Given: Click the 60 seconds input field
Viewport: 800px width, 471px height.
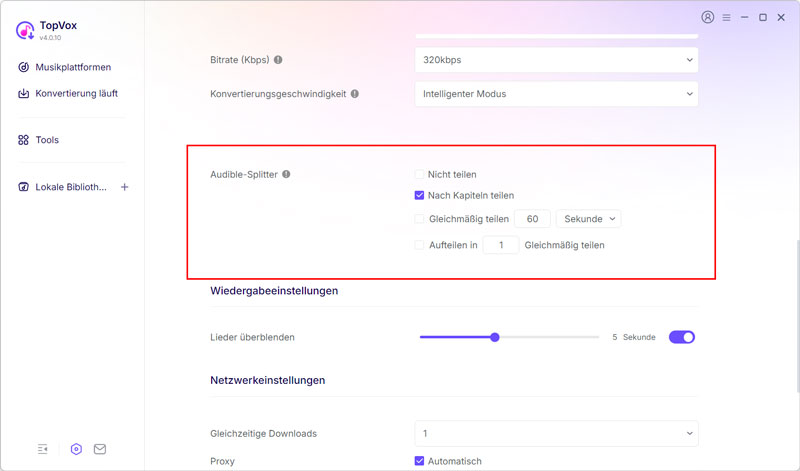Looking at the screenshot, I should pyautogui.click(x=532, y=219).
